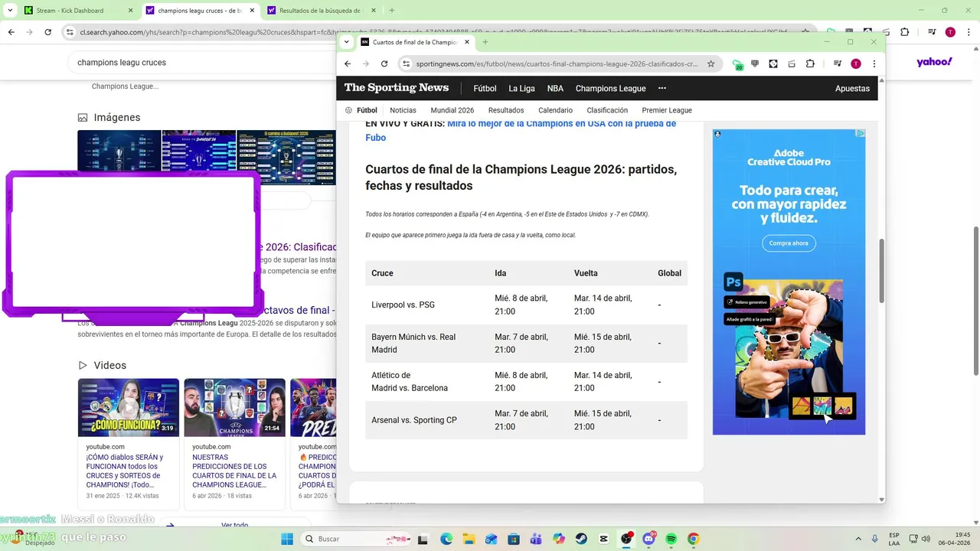Click the profile avatar in front window
Image resolution: width=980 pixels, height=551 pixels.
[x=856, y=64]
